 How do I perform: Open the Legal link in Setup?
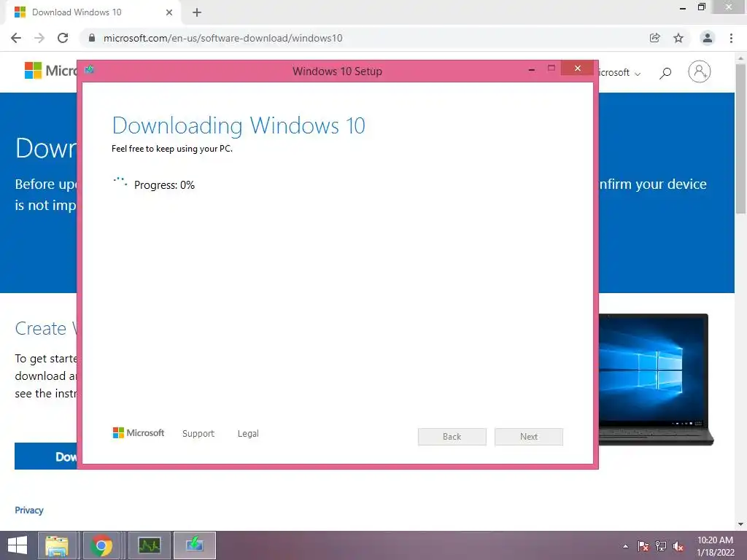[x=248, y=433]
